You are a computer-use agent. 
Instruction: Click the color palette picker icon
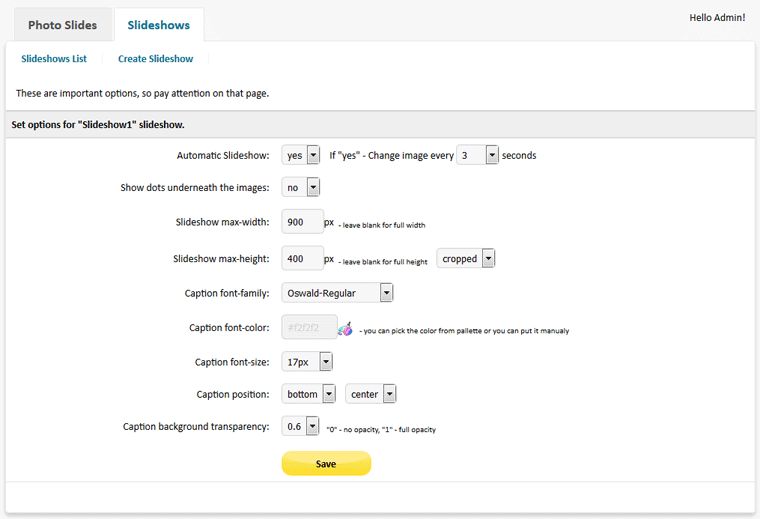coord(345,328)
